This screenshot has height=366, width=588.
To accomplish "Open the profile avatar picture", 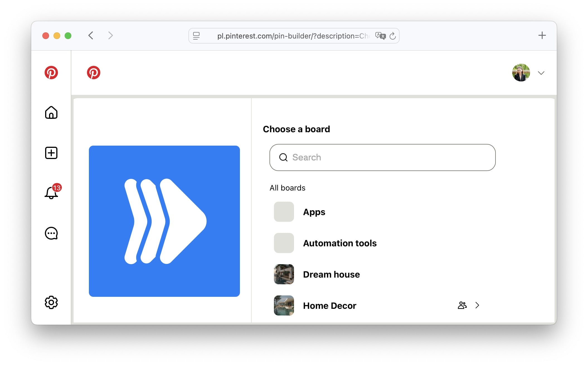I will pos(521,73).
